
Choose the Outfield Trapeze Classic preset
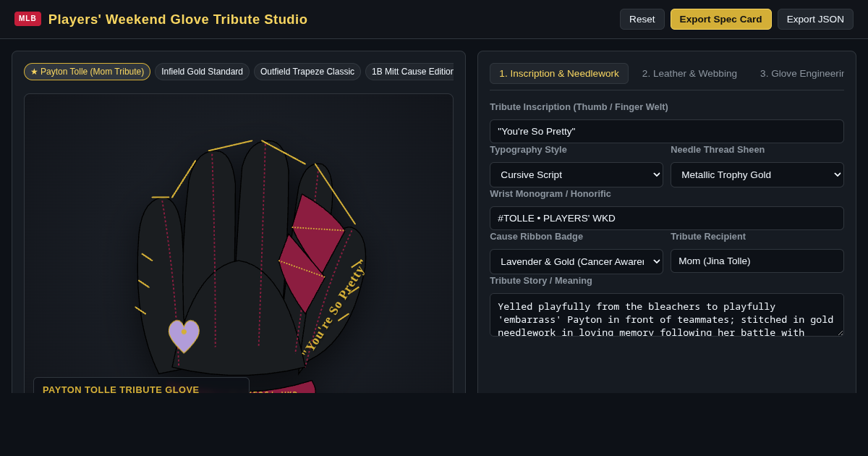point(307,72)
